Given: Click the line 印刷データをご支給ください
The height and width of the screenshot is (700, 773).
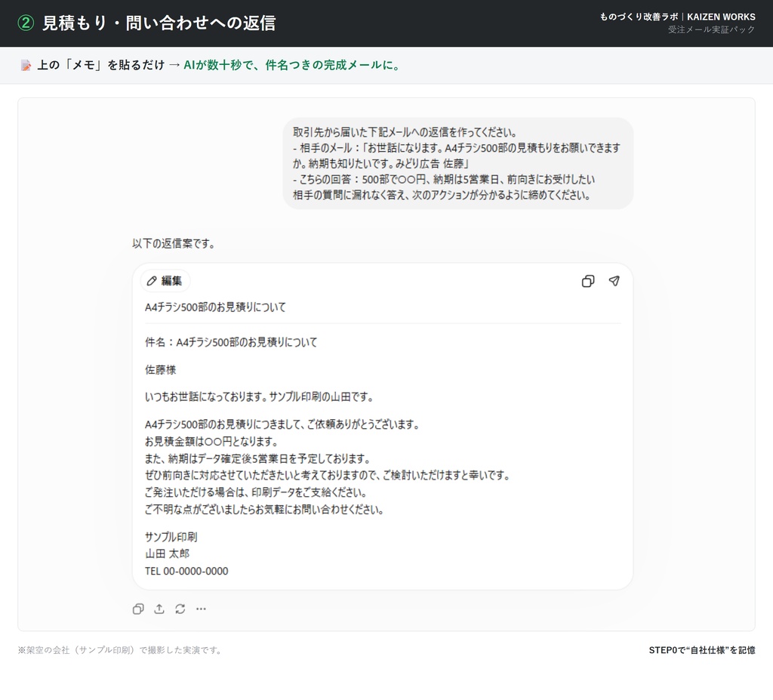Looking at the screenshot, I should pos(257,492).
